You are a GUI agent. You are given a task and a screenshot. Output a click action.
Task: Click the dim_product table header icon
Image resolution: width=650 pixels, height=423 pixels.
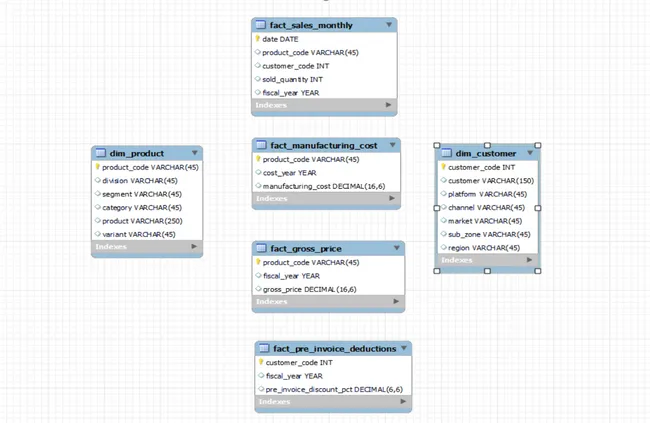coord(100,153)
